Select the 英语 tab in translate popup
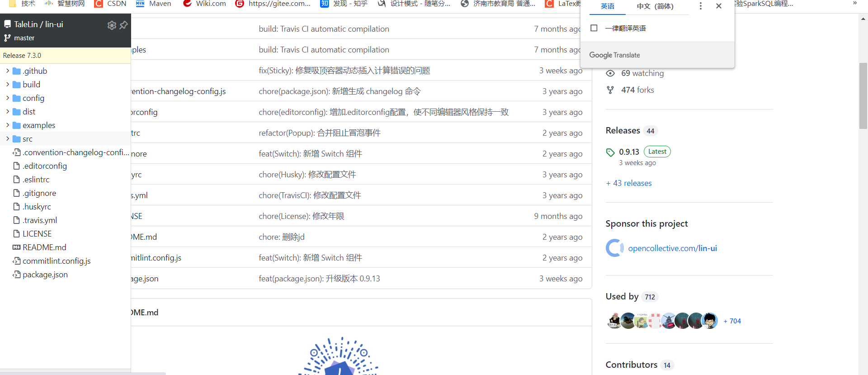868x375 pixels. 607,6
